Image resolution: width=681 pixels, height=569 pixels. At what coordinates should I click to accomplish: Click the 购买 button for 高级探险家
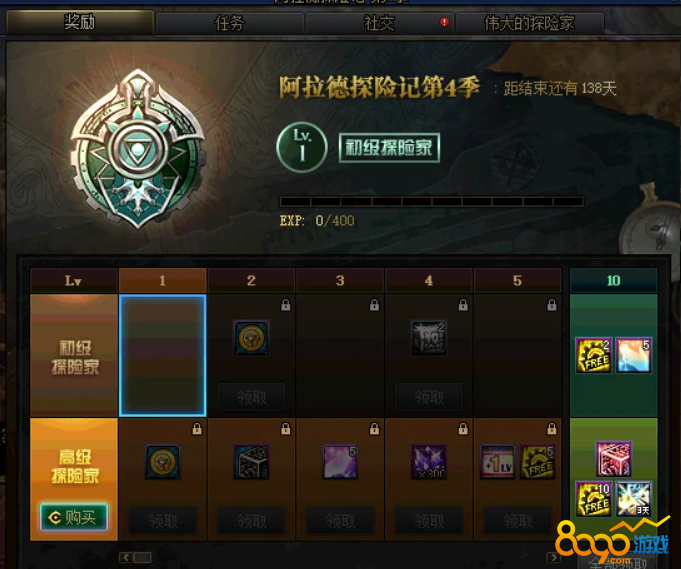coord(74,517)
